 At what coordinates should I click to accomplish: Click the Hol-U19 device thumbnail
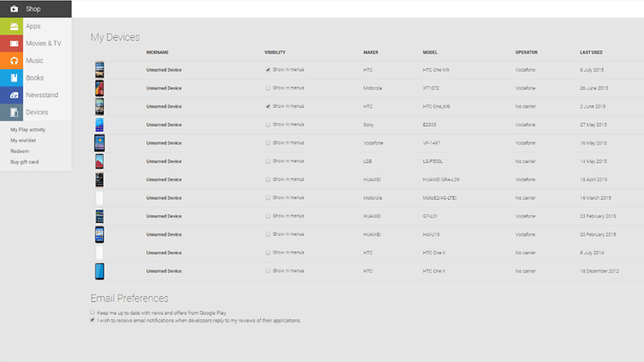tap(100, 234)
